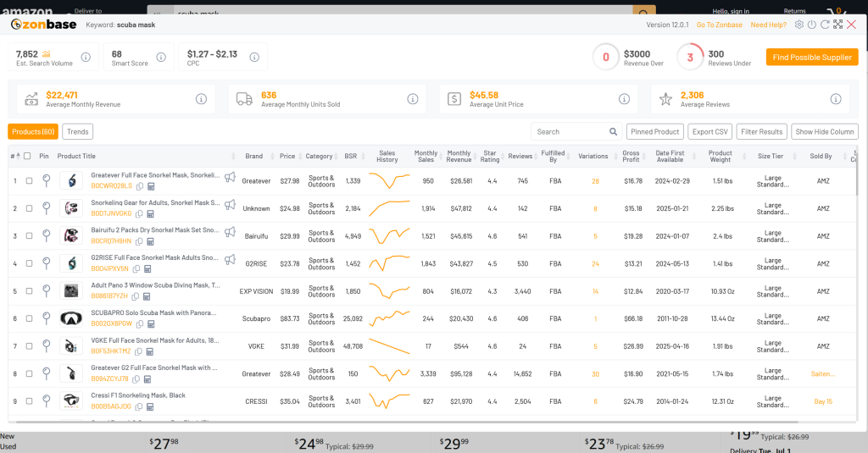Click megaphone icon on G2RISE row

[230, 259]
